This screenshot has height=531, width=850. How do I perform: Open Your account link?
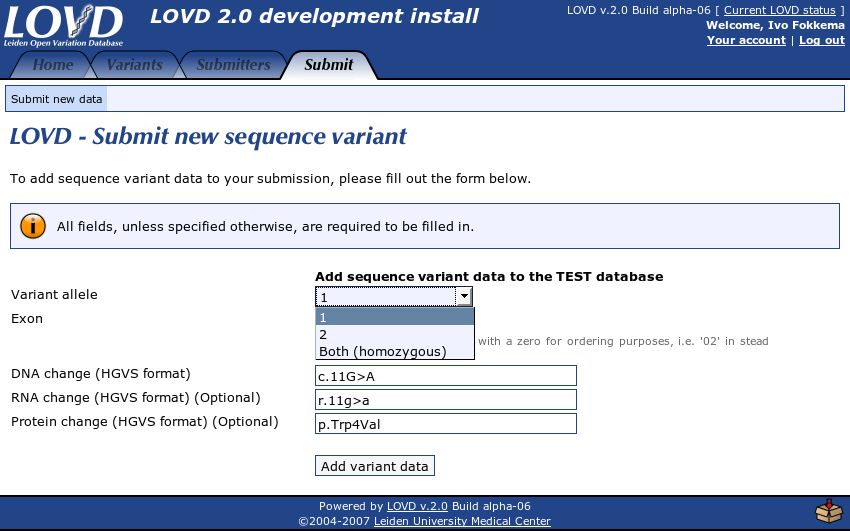746,40
